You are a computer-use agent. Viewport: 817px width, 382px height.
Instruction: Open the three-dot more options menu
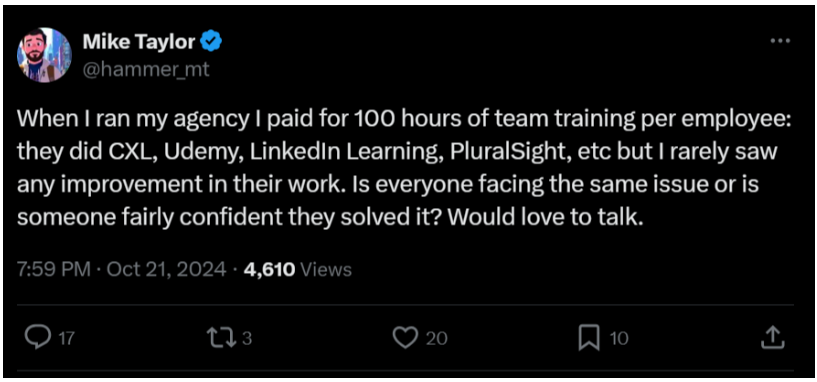(x=779, y=41)
